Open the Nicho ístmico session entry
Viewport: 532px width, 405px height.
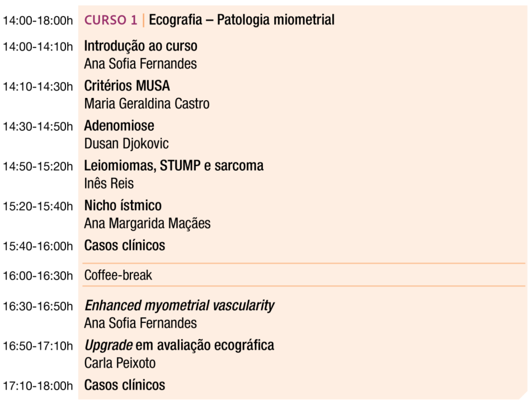[x=123, y=206]
